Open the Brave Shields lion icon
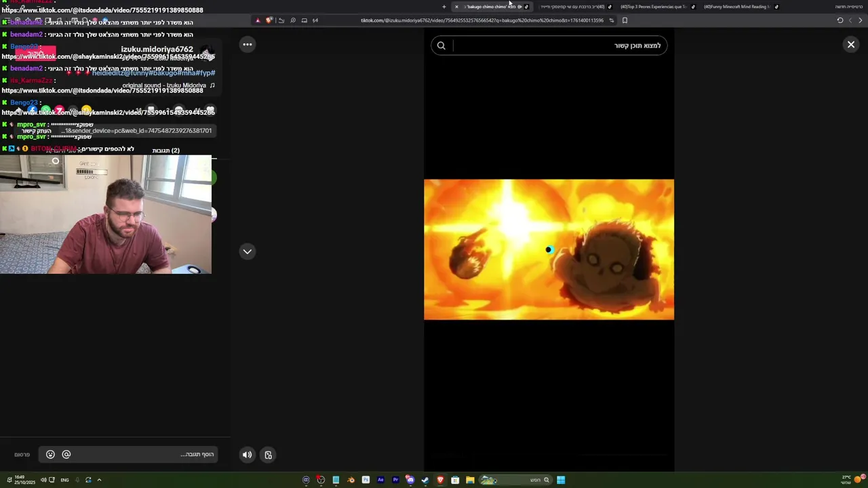Image resolution: width=868 pixels, height=488 pixels. pos(269,20)
